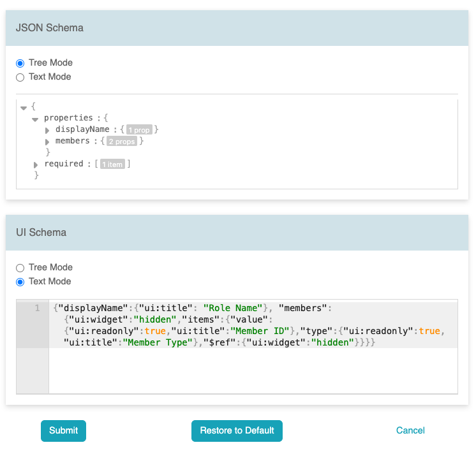Expand the members node arrow
Viewport: 476px width, 452px height.
click(x=47, y=142)
